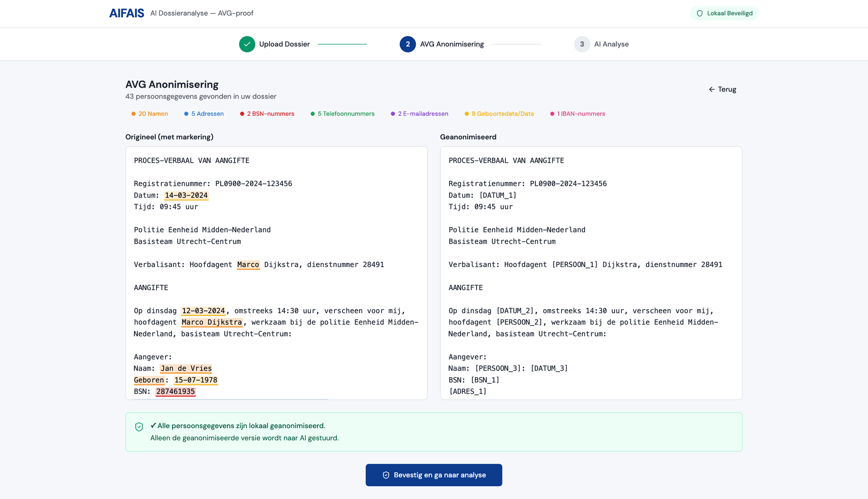
Task: Select the orange dot beside 8 Geboortedata/Data
Action: click(467, 114)
